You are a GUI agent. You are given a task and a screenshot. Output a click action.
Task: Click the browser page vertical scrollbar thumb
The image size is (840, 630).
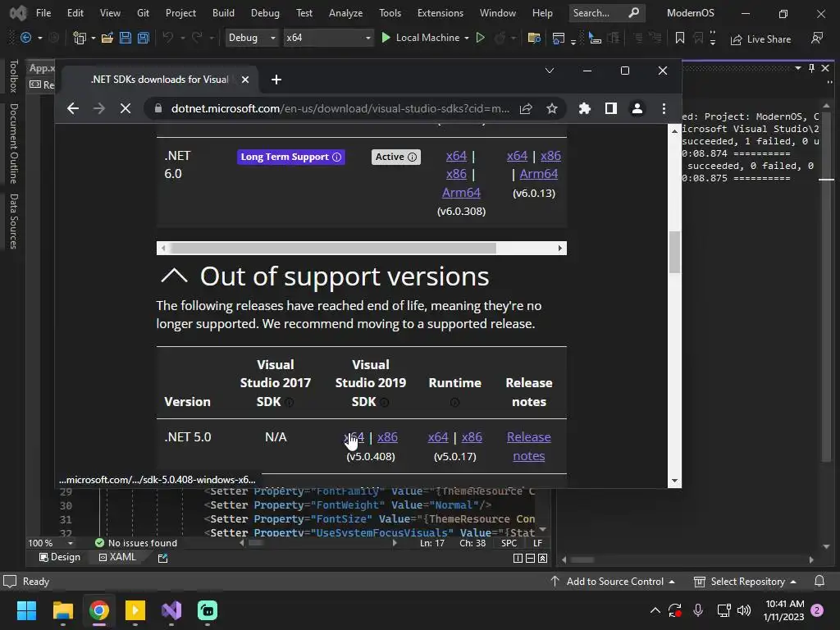(674, 252)
